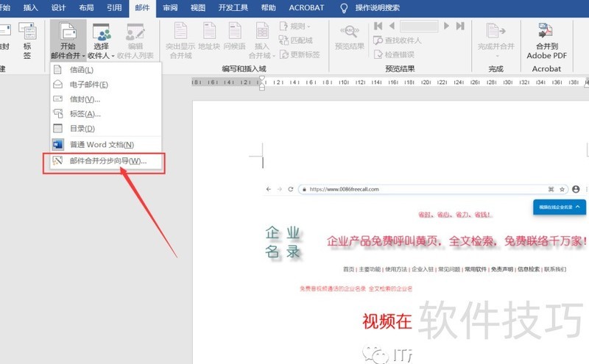Click the browser profile avatar icon
The height and width of the screenshot is (364, 589).
(576, 189)
